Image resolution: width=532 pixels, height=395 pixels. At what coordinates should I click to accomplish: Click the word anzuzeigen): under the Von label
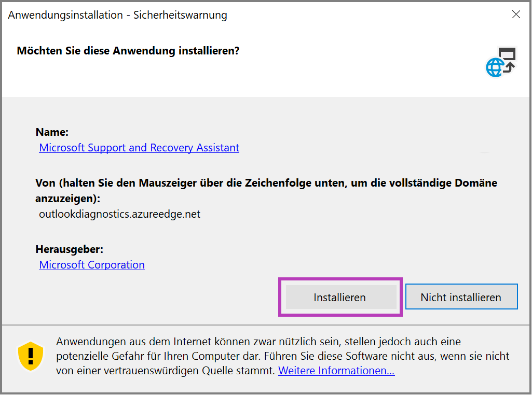tap(67, 199)
